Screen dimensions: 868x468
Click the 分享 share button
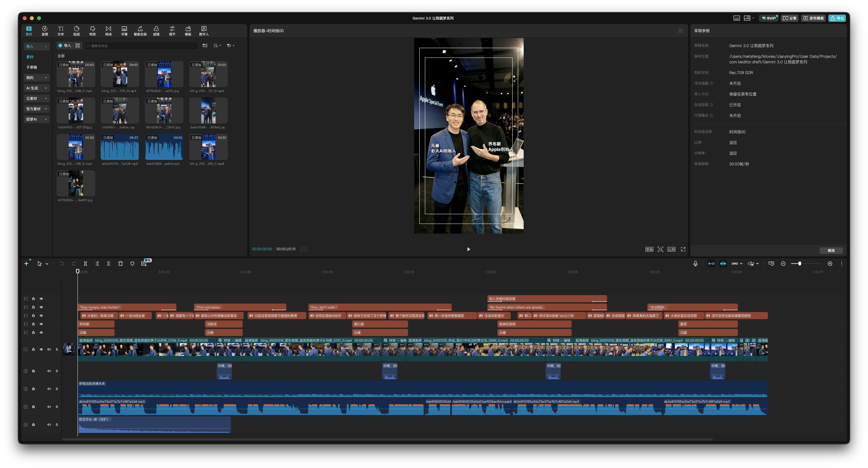pos(789,18)
